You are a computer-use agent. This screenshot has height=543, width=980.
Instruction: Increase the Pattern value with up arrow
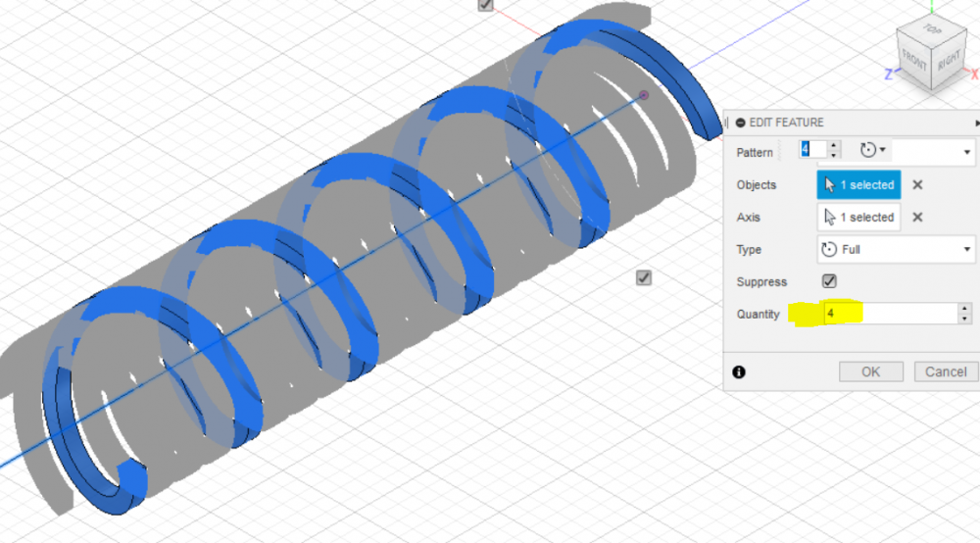click(834, 146)
